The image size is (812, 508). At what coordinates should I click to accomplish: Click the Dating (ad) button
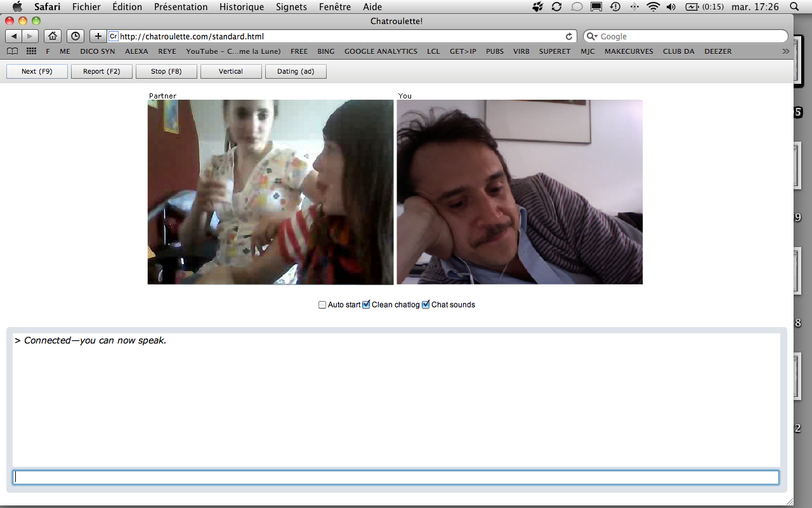point(296,71)
